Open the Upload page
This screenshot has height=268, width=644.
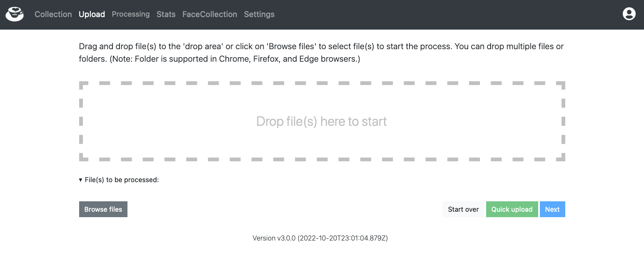92,14
